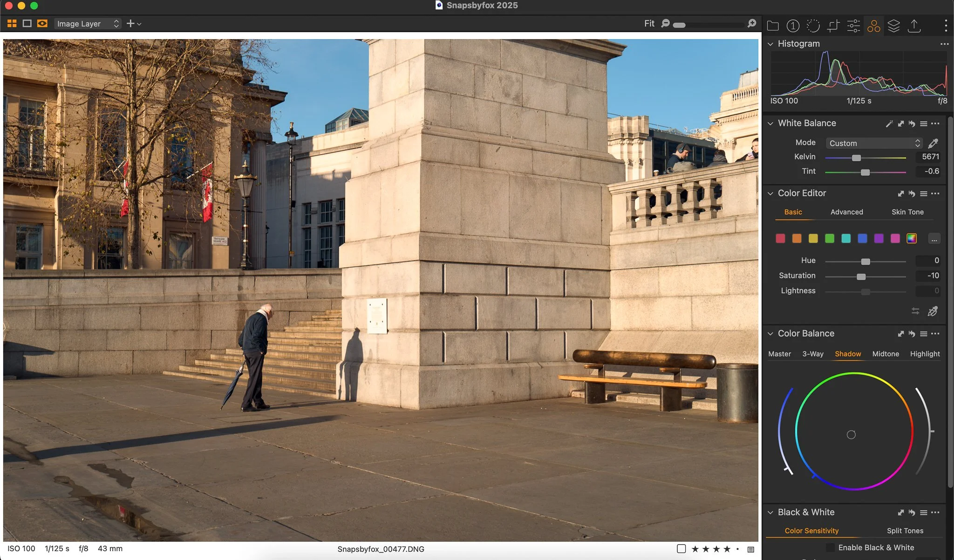The height and width of the screenshot is (560, 954).
Task: Click the Fit zoom button
Action: click(x=649, y=23)
